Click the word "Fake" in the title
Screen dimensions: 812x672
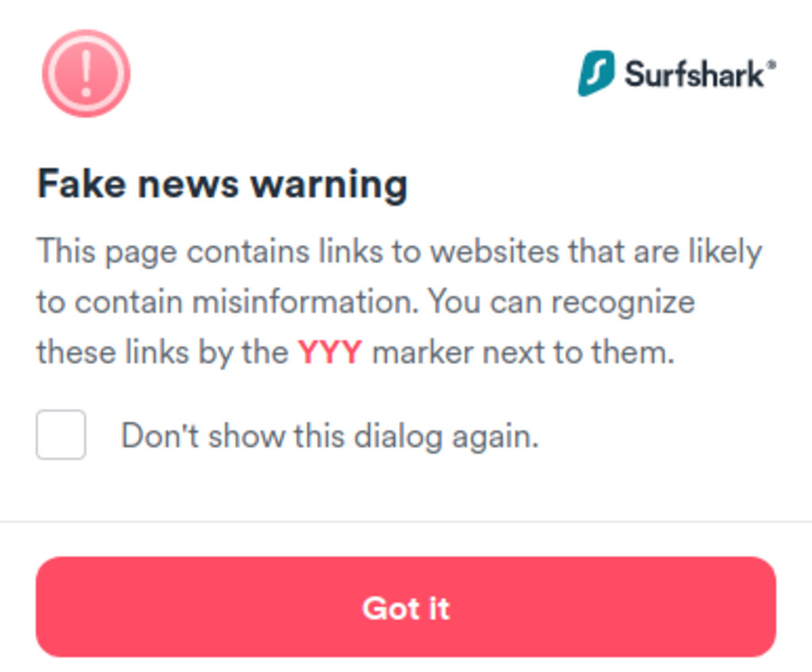tap(81, 184)
